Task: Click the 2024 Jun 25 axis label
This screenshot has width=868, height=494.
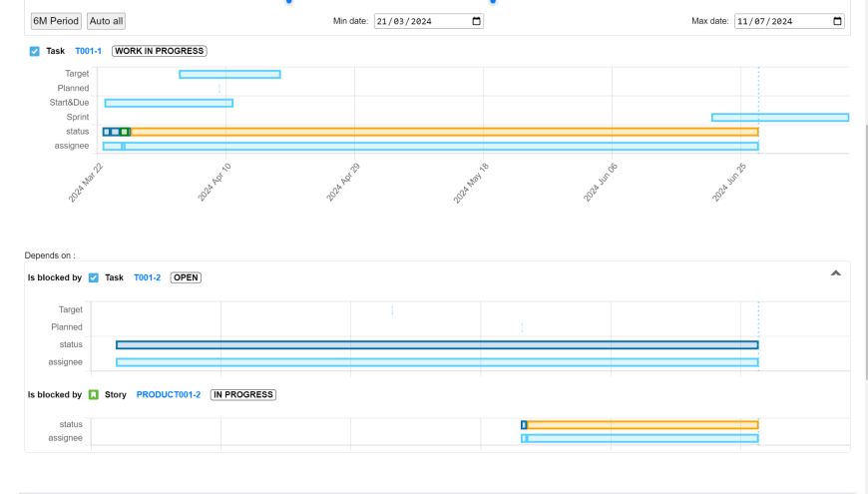Action: pos(729,183)
